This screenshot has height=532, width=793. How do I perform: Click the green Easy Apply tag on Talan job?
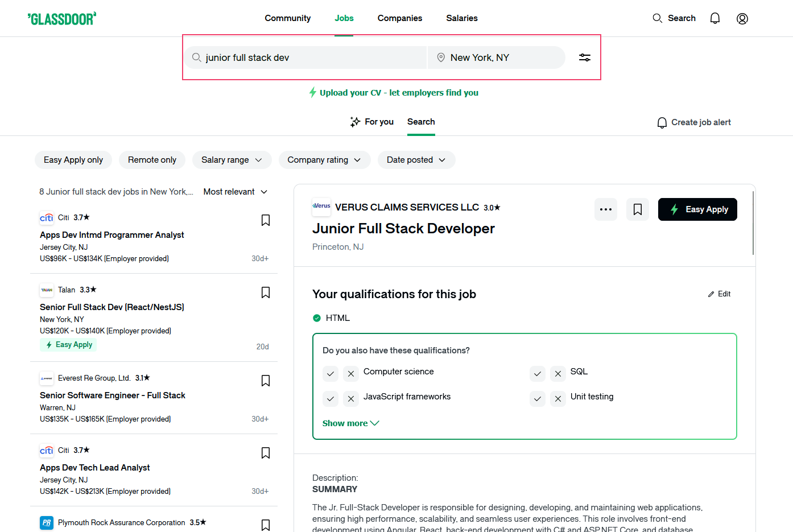[x=68, y=345]
